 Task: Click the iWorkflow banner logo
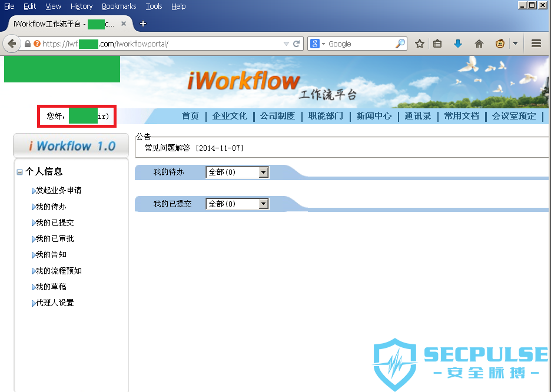click(244, 81)
